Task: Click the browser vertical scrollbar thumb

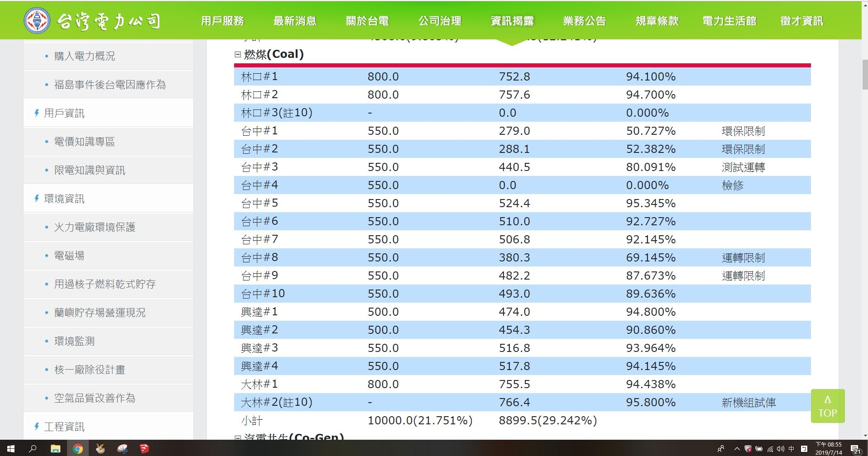Action: click(865, 75)
